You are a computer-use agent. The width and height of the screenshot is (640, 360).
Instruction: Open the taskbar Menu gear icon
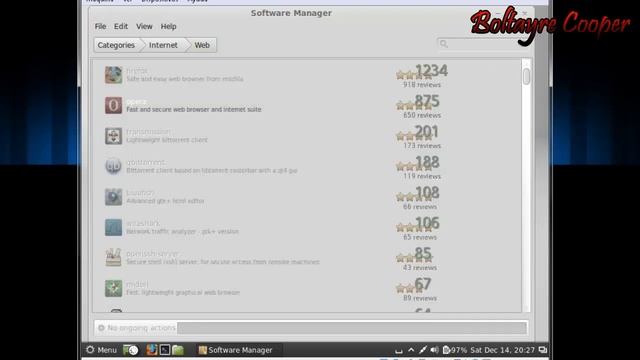[90, 350]
